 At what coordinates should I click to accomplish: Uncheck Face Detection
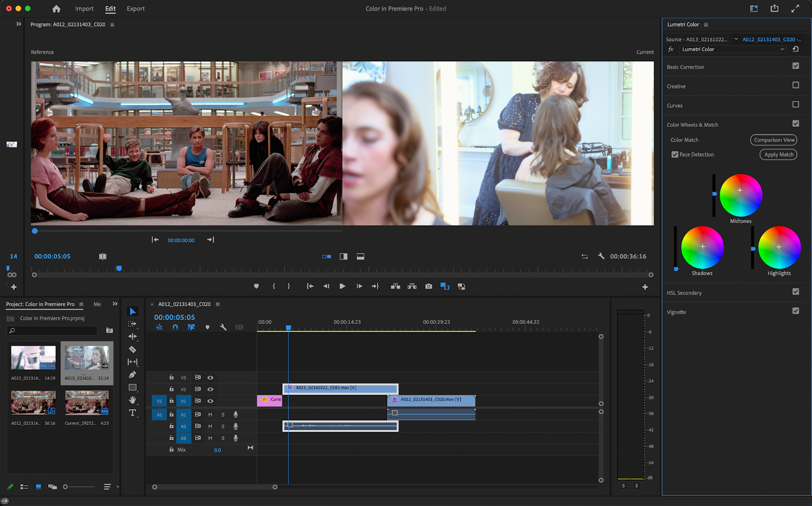tap(675, 155)
